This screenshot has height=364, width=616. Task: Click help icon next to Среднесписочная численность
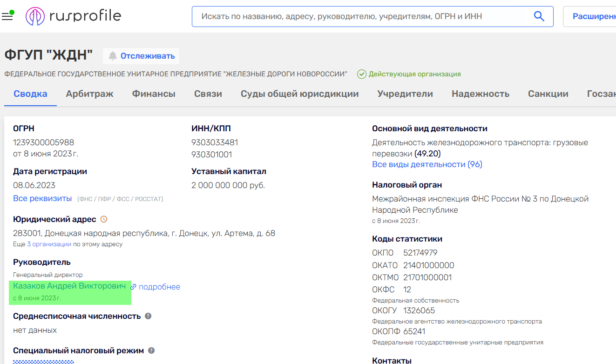tap(148, 316)
